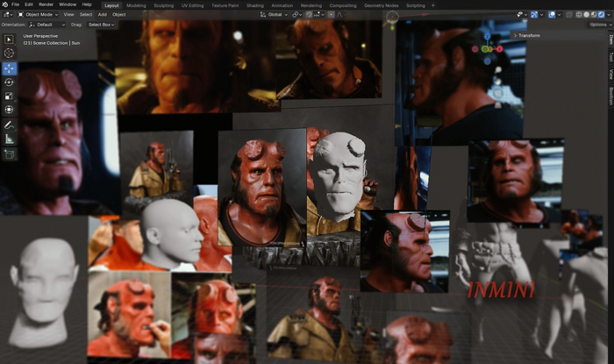Expand the Transform panel
The width and height of the screenshot is (614, 364).
click(x=528, y=35)
